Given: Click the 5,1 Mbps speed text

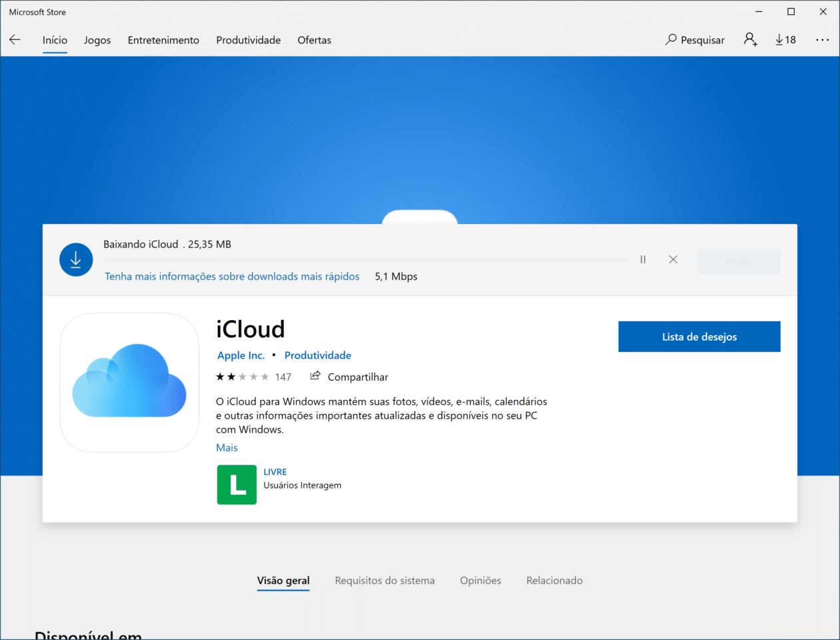Looking at the screenshot, I should coord(396,276).
